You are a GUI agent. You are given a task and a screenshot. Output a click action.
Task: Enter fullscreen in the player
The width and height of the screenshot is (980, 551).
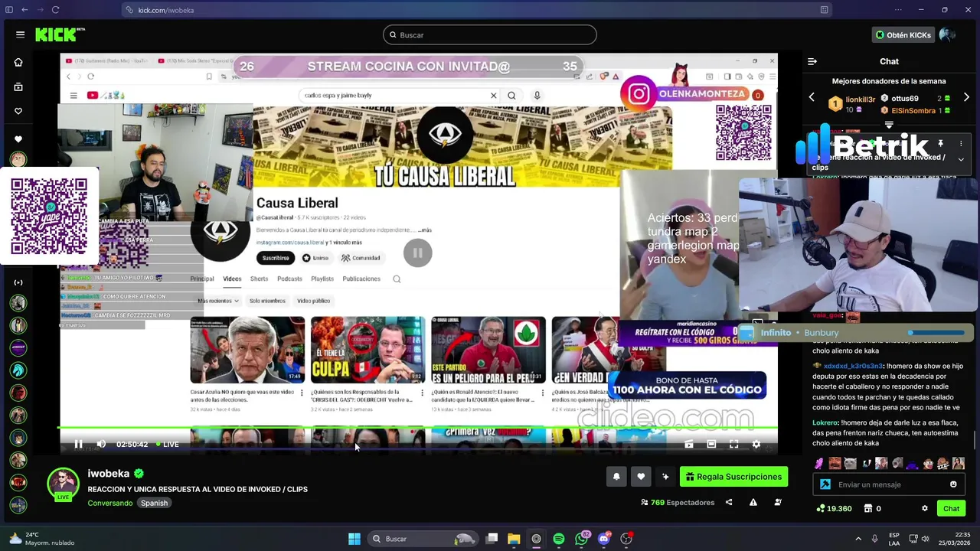[733, 444]
